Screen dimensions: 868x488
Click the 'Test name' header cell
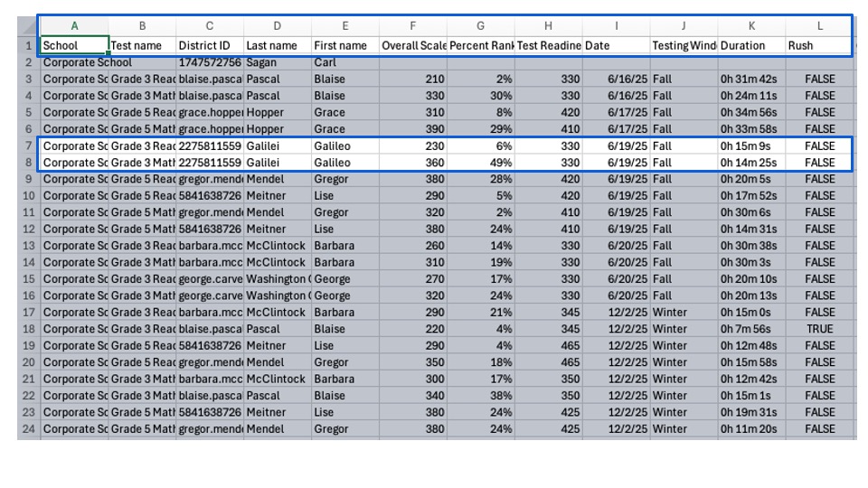(142, 45)
